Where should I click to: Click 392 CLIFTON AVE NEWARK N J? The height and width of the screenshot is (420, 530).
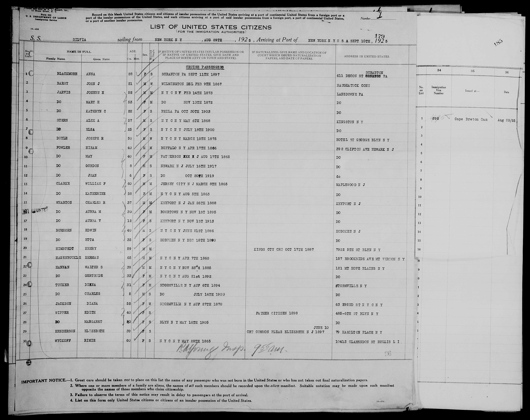pyautogui.click(x=365, y=149)
